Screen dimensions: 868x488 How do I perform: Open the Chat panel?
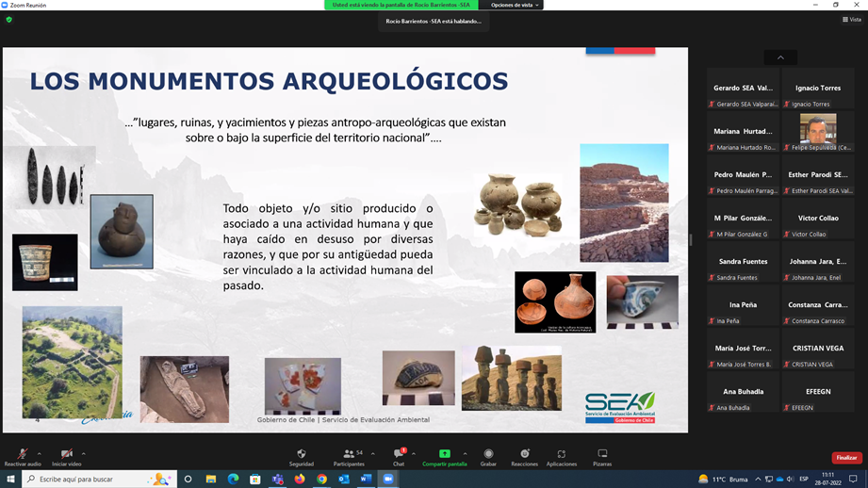(x=398, y=455)
